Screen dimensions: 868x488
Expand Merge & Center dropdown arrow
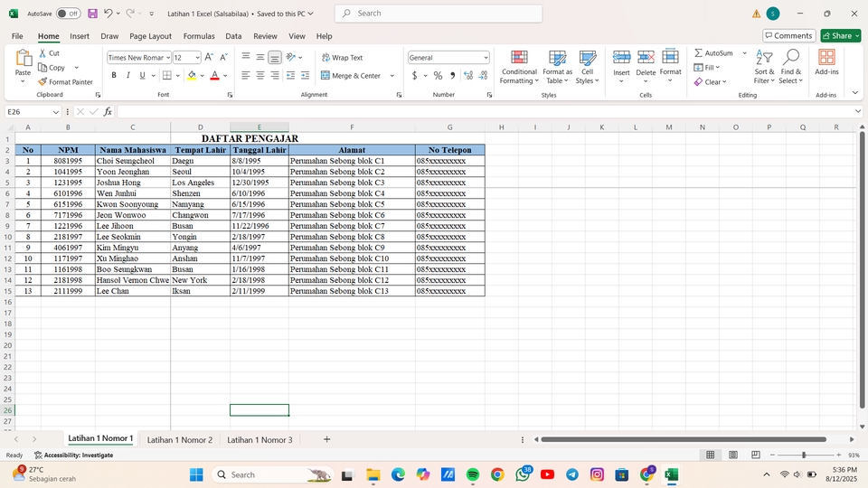coord(392,76)
